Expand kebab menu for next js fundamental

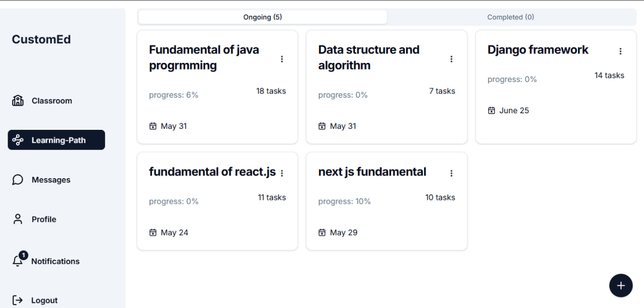(451, 173)
